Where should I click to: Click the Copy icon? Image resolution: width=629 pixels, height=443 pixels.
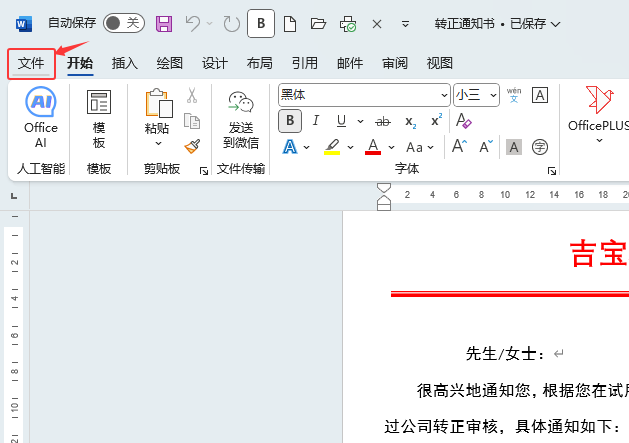pyautogui.click(x=192, y=121)
